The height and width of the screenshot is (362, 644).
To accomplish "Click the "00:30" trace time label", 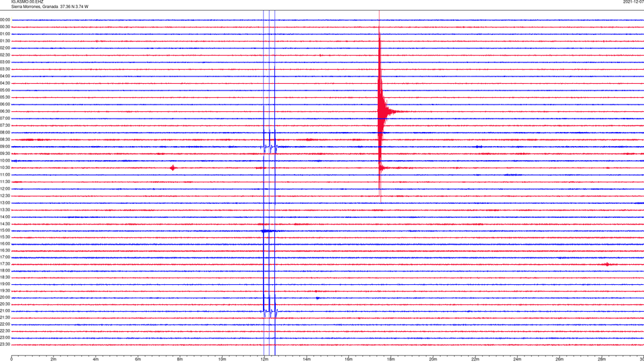I will pyautogui.click(x=5, y=27).
